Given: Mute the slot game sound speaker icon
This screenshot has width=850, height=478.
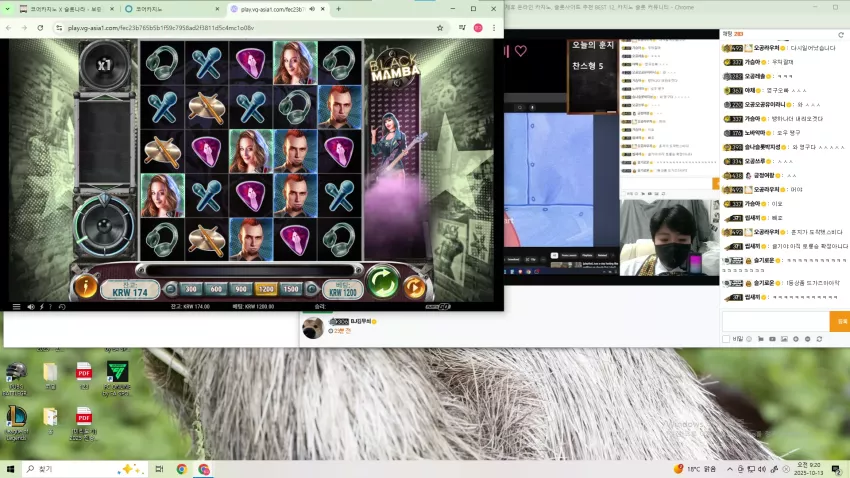Looking at the screenshot, I should (31, 307).
